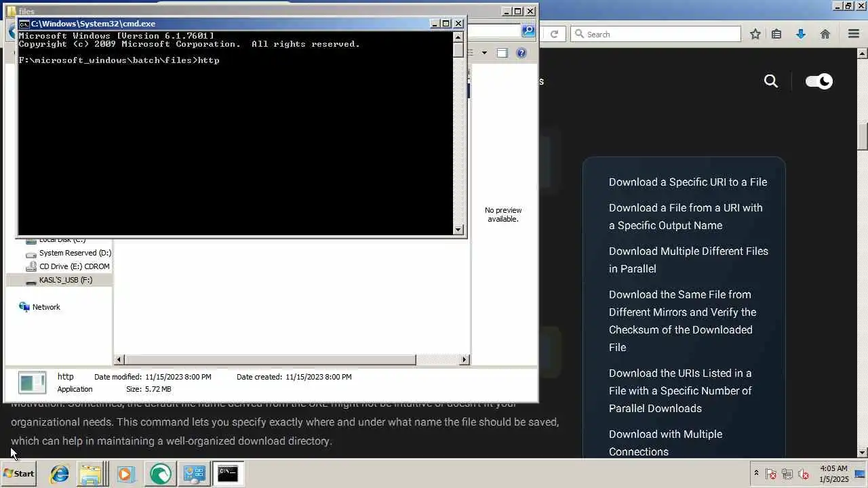Click the Explorer window search button
Viewport: 868px width, 488px height.
point(528,30)
